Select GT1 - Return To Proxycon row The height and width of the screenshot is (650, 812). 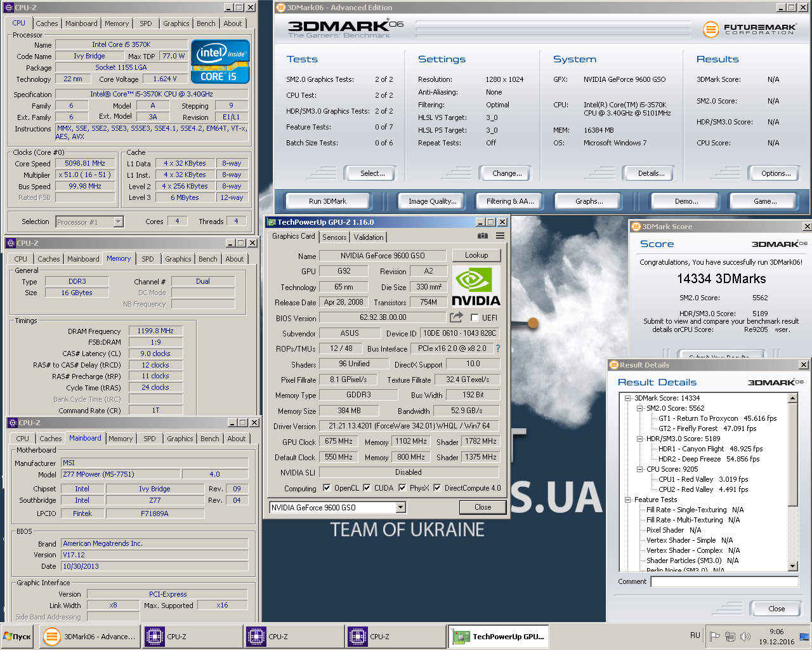(717, 418)
